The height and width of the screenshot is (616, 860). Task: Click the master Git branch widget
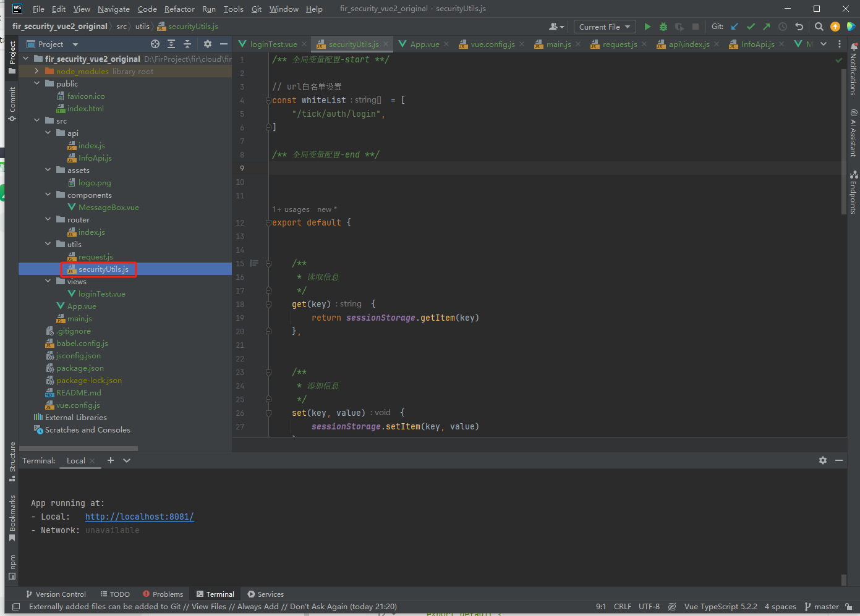pyautogui.click(x=822, y=607)
